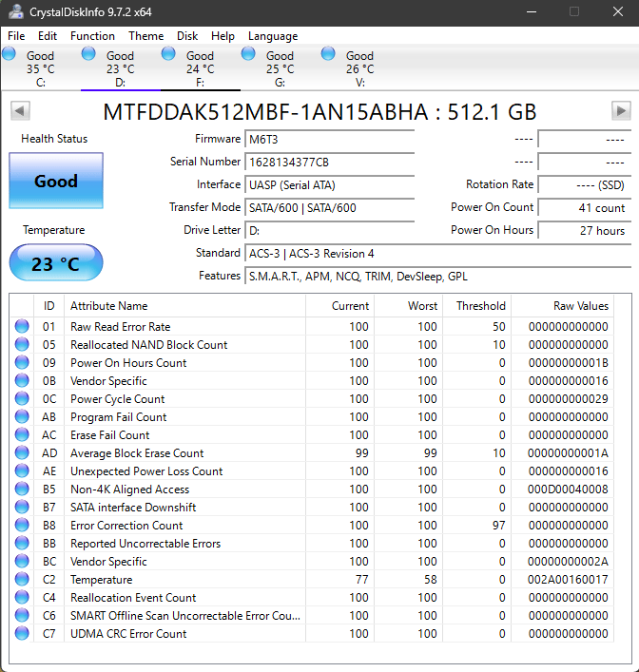Open the Theme menu
This screenshot has height=672, width=639.
click(145, 36)
